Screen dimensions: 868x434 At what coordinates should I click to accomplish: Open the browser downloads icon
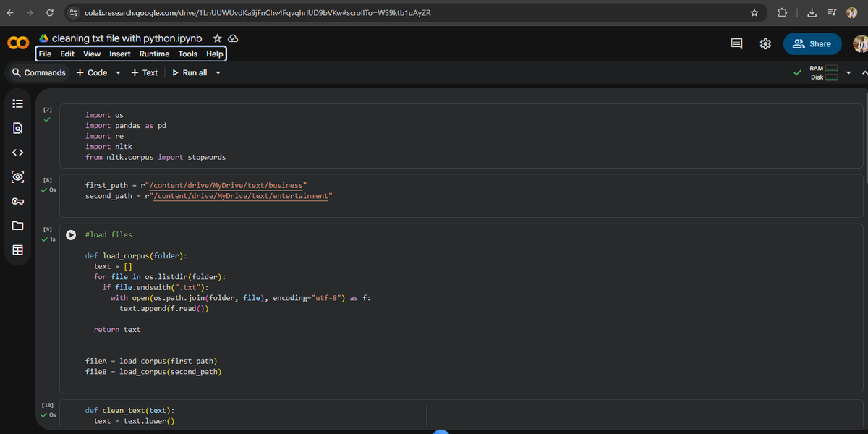click(x=812, y=12)
